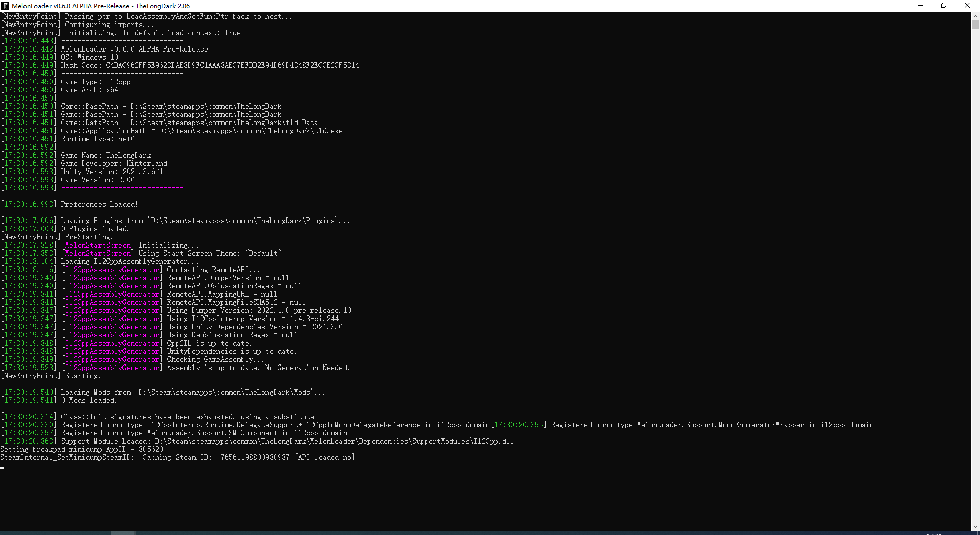The height and width of the screenshot is (535, 980).
Task: Close the MelonLoader console window
Action: [x=967, y=6]
